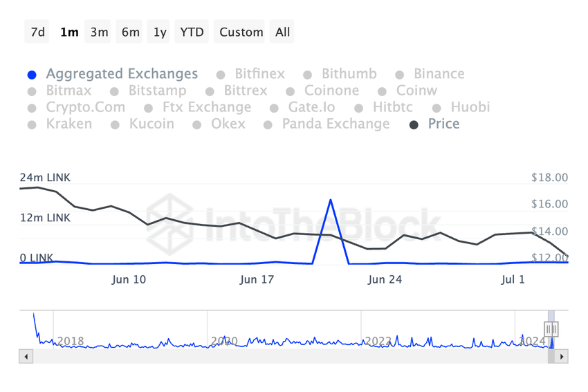Toggle the Aggregated Exchanges series
Screen dimensions: 588x392
tap(121, 74)
